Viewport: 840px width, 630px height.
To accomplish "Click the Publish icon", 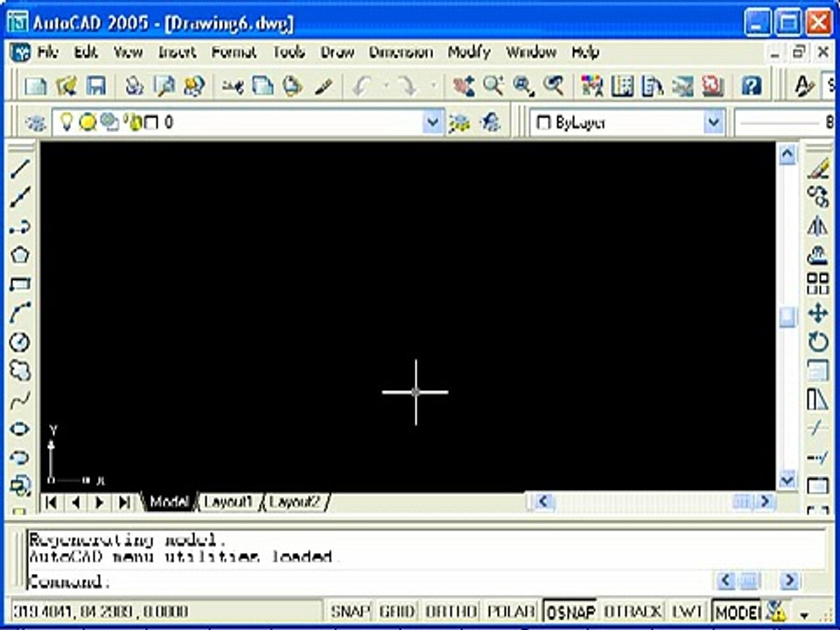I will (x=194, y=86).
